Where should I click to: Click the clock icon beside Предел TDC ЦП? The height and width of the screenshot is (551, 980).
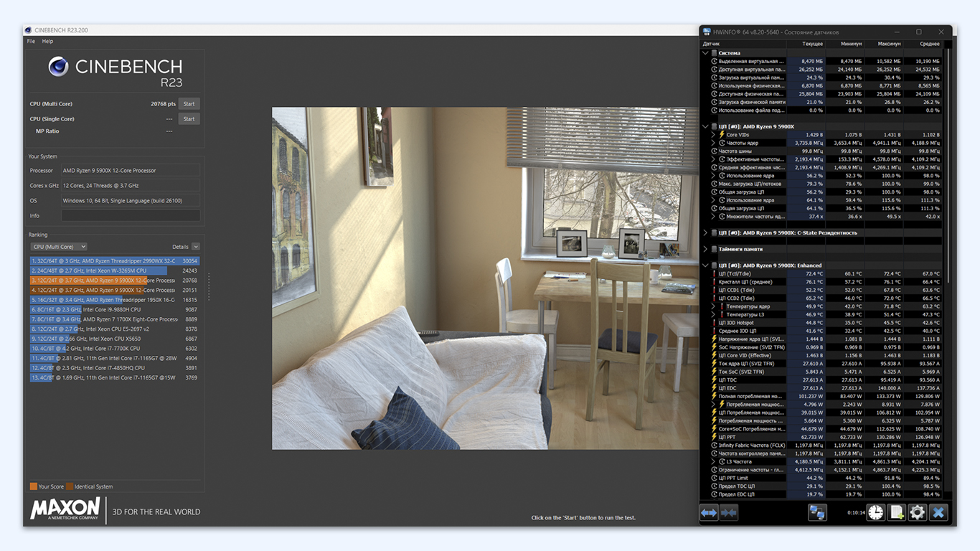(x=714, y=486)
